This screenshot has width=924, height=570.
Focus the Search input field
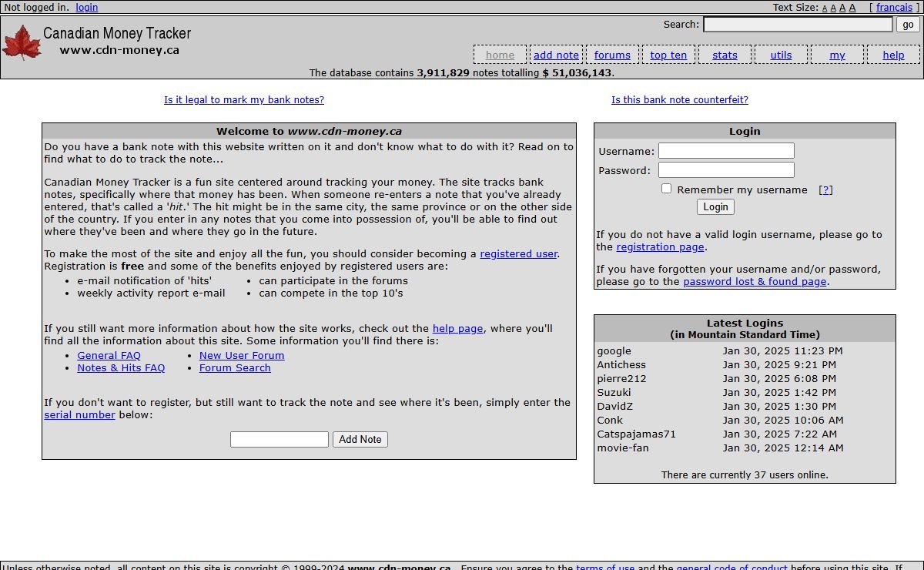(x=798, y=25)
